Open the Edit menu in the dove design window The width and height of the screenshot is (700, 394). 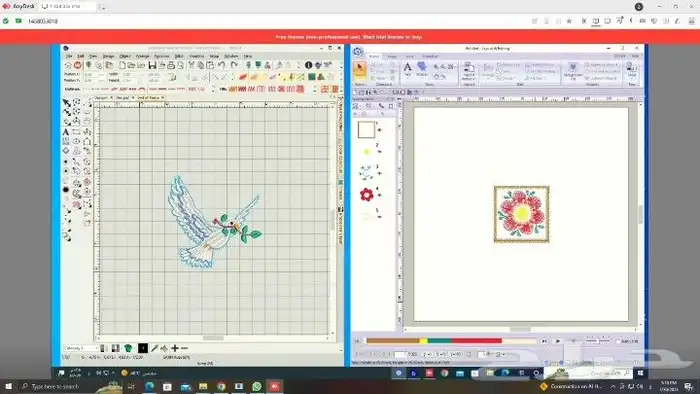click(81, 56)
